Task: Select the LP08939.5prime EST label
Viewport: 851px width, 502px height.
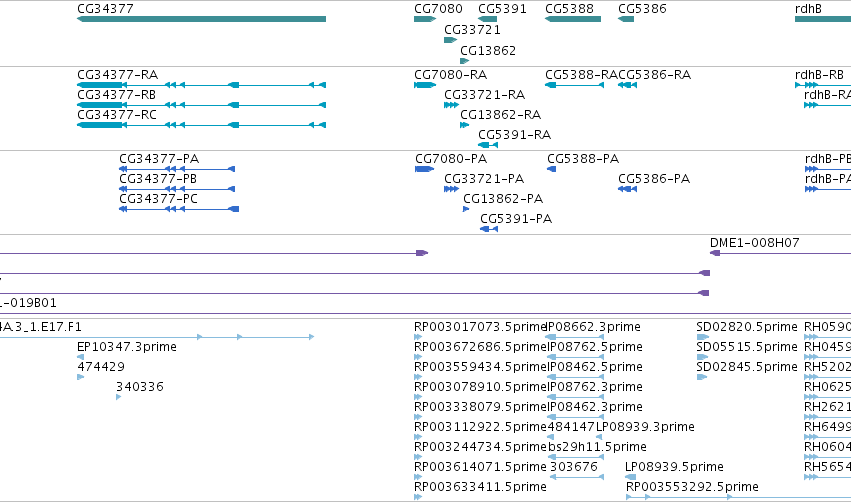Action: point(674,467)
